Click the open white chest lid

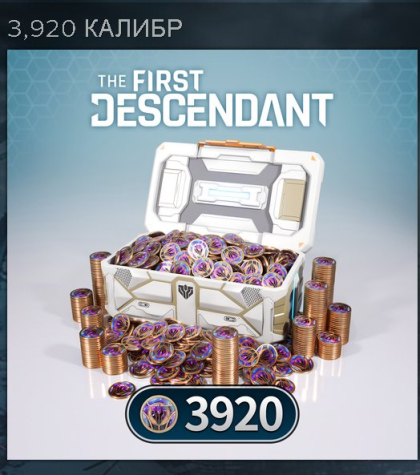click(232, 192)
